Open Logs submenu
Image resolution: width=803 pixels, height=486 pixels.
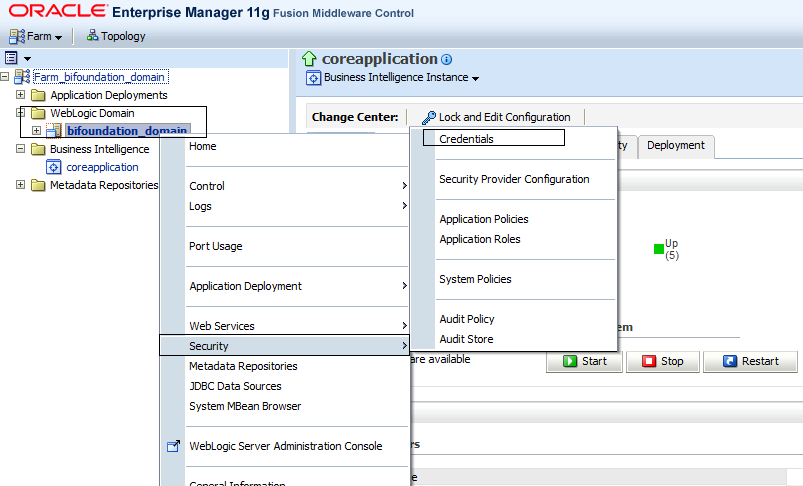click(284, 206)
